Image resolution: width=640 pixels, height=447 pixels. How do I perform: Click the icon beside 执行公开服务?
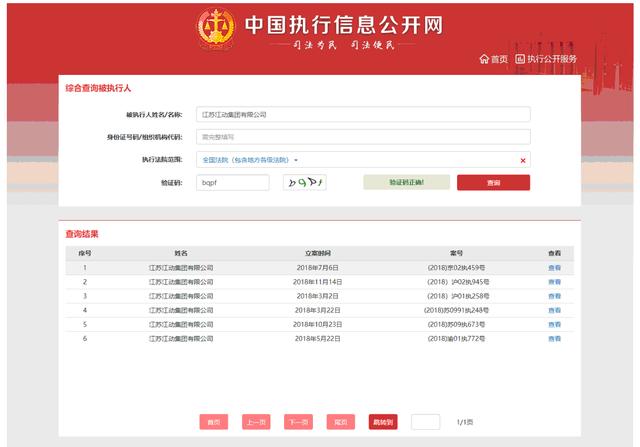click(x=520, y=59)
